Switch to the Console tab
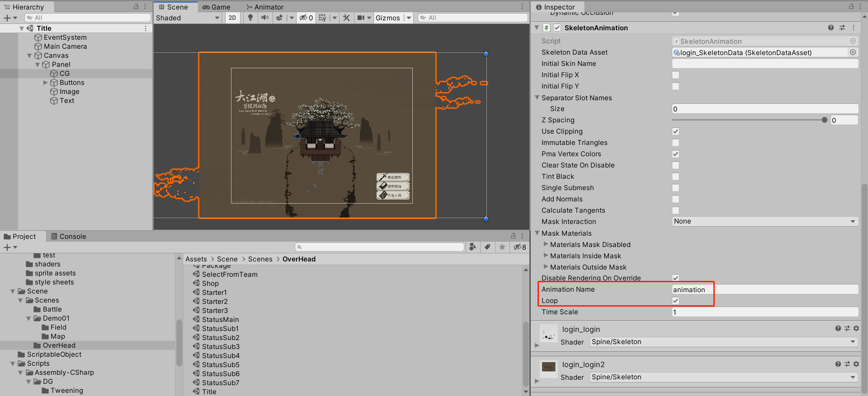 tap(68, 236)
